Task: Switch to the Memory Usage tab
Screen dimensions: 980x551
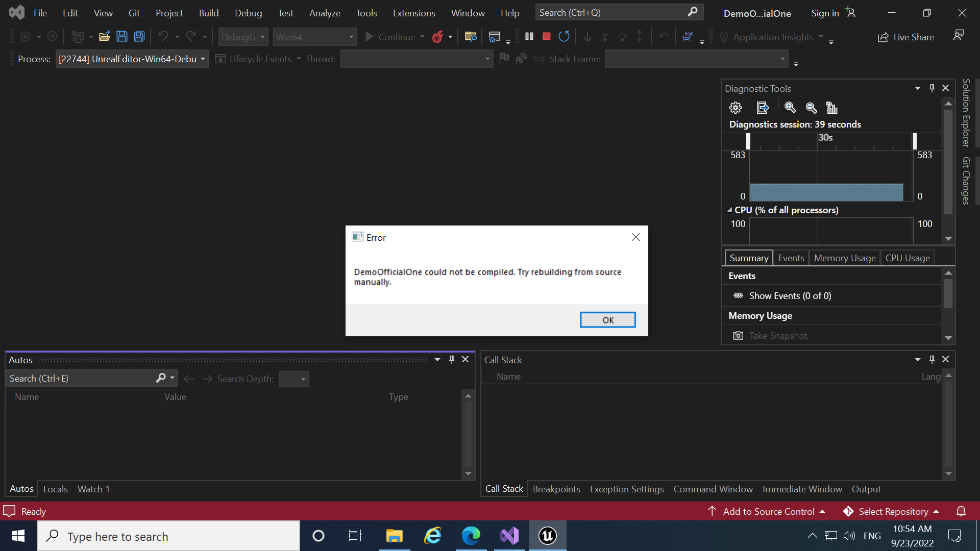Action: pyautogui.click(x=844, y=258)
